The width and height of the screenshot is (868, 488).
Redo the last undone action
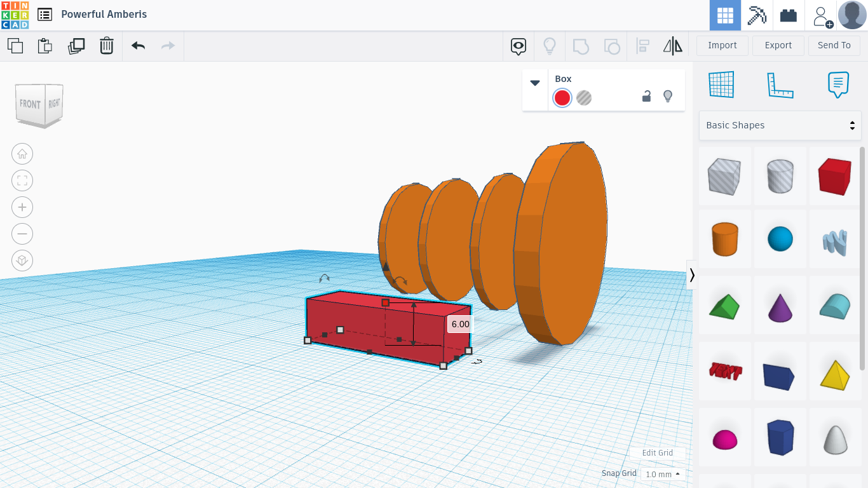tap(168, 46)
